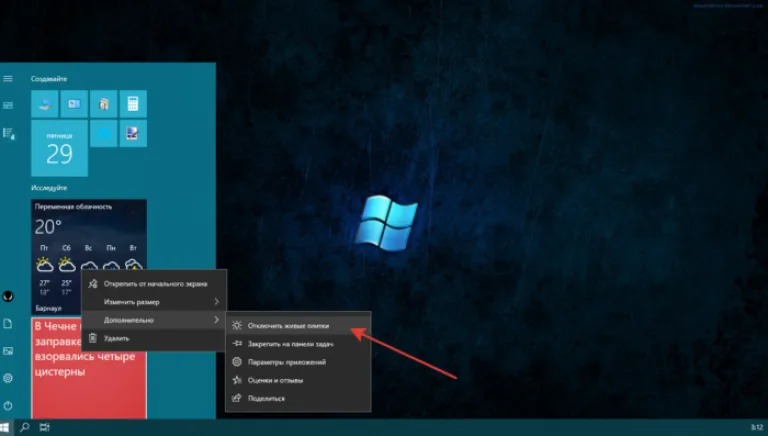Open Параметры приложений from submenu
The height and width of the screenshot is (436, 768).
(x=298, y=362)
